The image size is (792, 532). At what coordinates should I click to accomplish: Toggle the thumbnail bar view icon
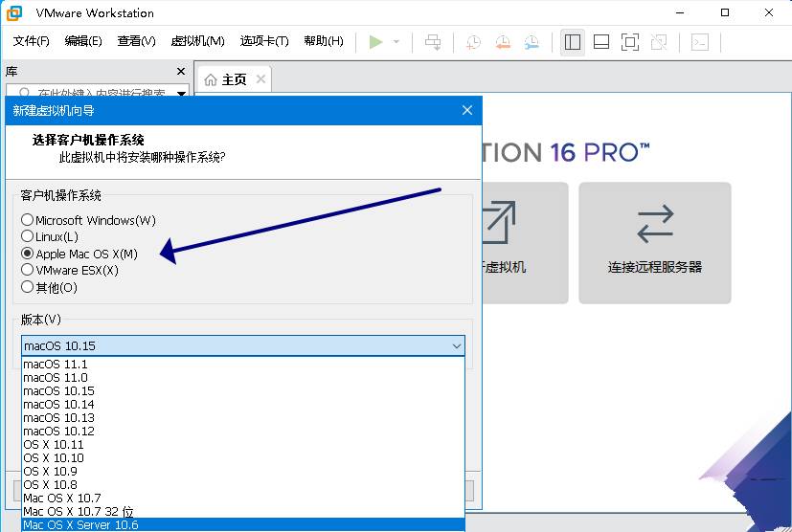tap(601, 42)
